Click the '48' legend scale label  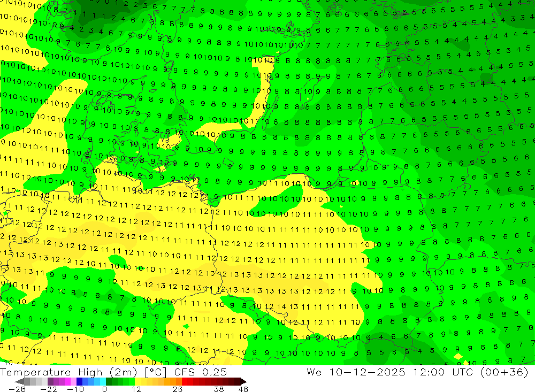click(x=243, y=389)
